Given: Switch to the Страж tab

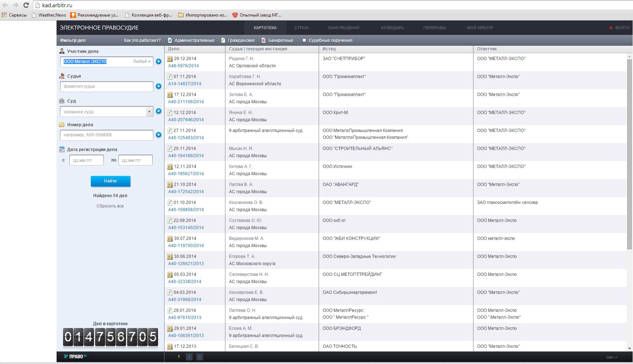Looking at the screenshot, I should coord(301,28).
